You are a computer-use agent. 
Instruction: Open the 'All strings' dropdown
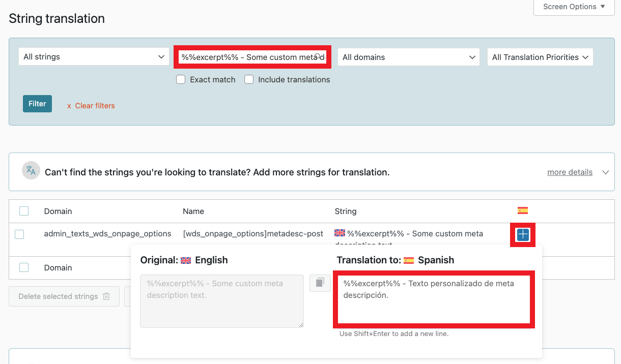[94, 56]
